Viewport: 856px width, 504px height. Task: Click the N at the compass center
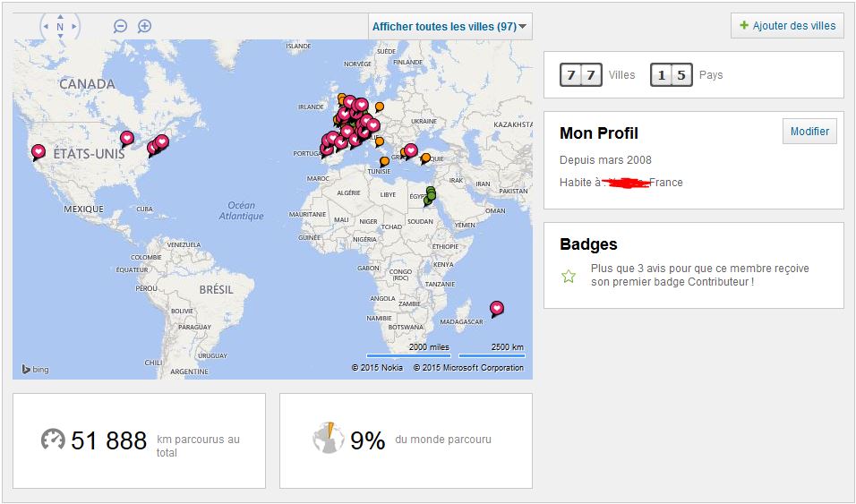click(60, 27)
